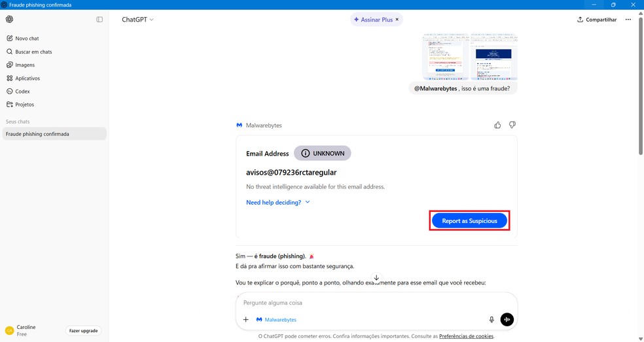Minimize the ChatGPT window
Screen dimensions: 644x342
coord(594,5)
